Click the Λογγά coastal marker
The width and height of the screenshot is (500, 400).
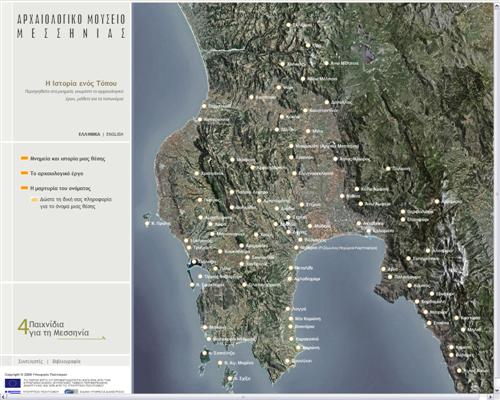click(x=288, y=309)
